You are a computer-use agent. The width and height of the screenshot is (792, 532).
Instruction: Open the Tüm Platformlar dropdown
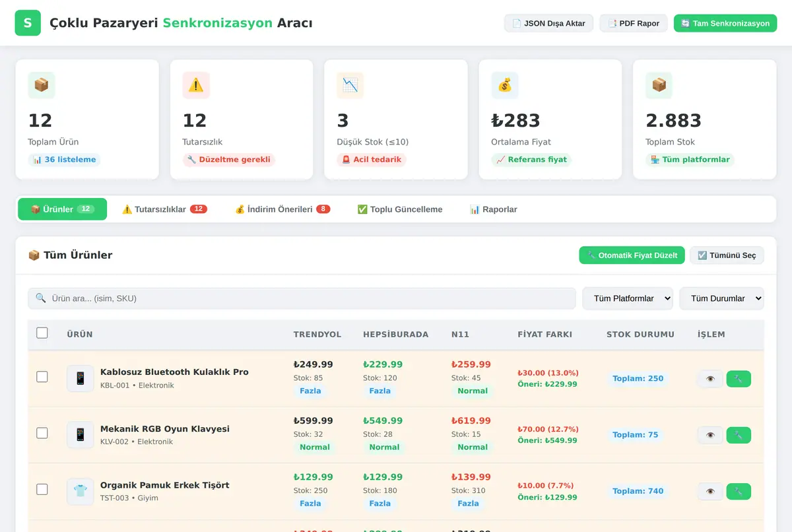pos(628,298)
